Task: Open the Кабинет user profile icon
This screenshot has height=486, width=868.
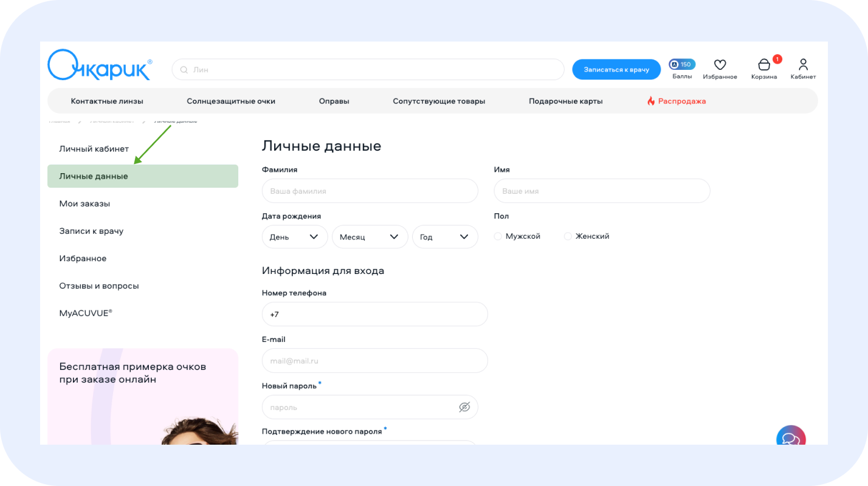Action: [x=803, y=64]
